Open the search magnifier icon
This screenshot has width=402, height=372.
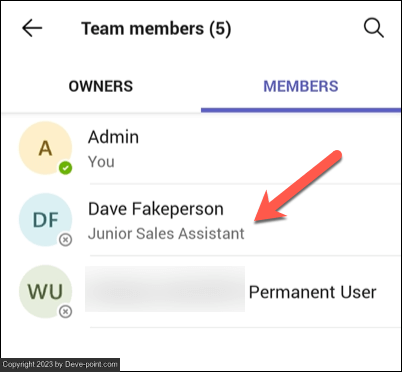(x=373, y=28)
